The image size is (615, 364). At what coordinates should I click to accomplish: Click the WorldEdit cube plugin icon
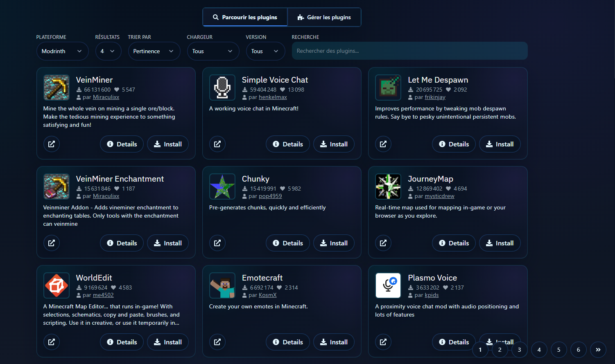pyautogui.click(x=57, y=285)
